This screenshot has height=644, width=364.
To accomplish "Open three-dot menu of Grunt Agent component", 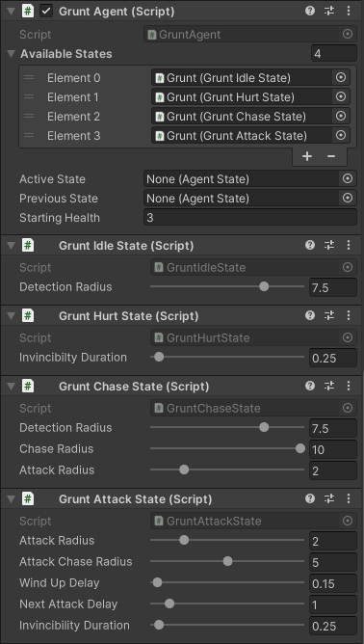I will pyautogui.click(x=349, y=12).
